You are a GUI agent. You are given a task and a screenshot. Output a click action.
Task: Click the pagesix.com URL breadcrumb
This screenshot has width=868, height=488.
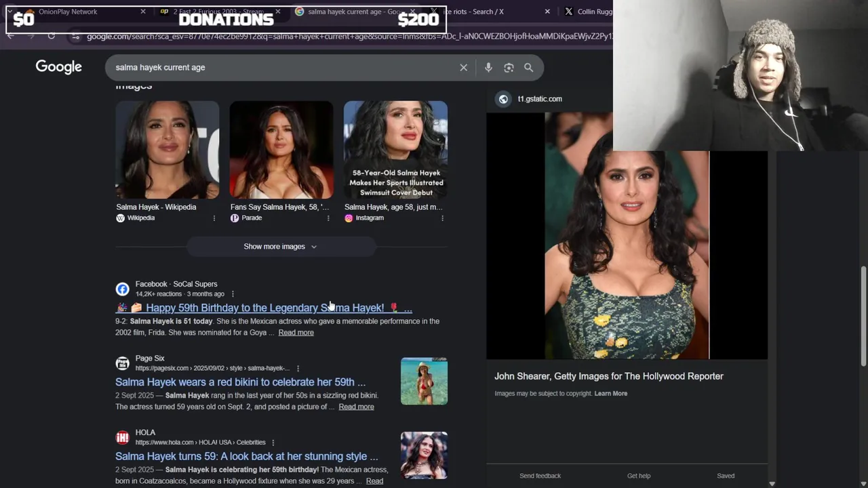[x=212, y=369]
